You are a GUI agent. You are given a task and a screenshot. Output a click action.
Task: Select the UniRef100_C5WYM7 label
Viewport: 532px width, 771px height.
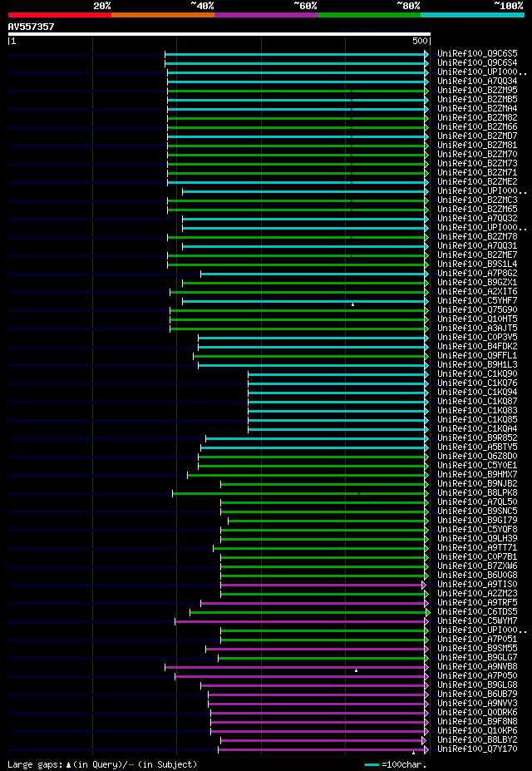pyautogui.click(x=477, y=621)
